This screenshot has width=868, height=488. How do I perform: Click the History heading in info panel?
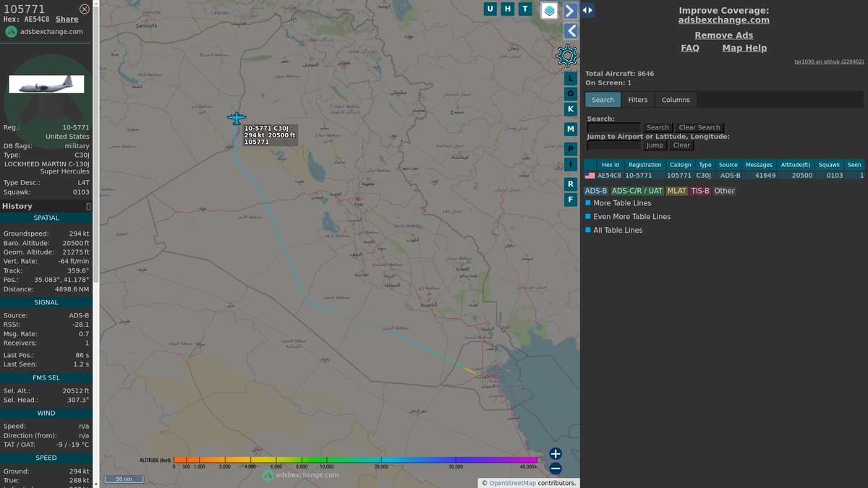click(17, 207)
